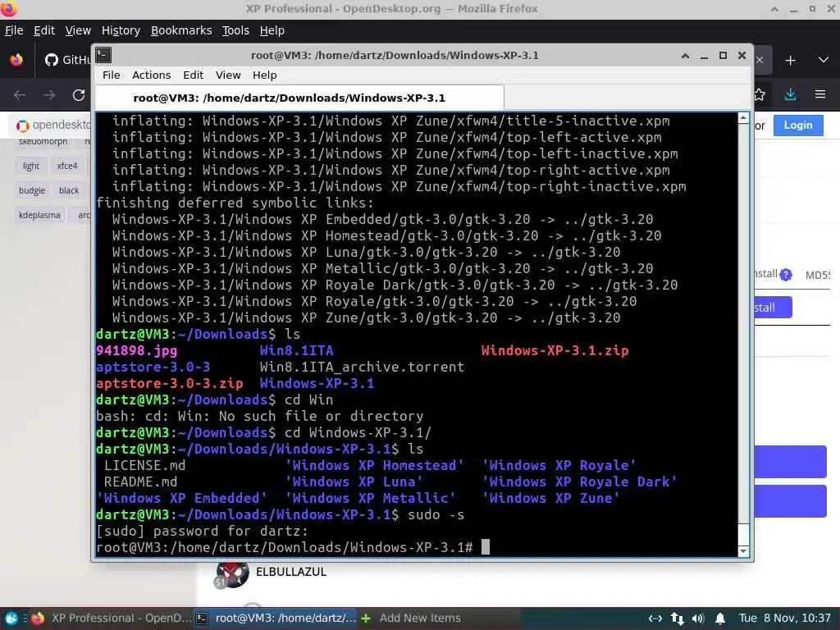This screenshot has height=630, width=840.
Task: Click 'README.md' in terminal listing
Action: point(140,482)
